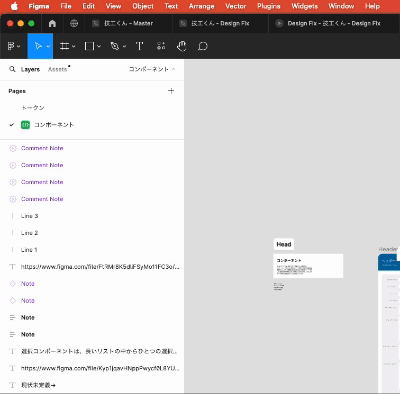Switch to the Layers panel tab
This screenshot has height=394, width=400.
[x=30, y=69]
